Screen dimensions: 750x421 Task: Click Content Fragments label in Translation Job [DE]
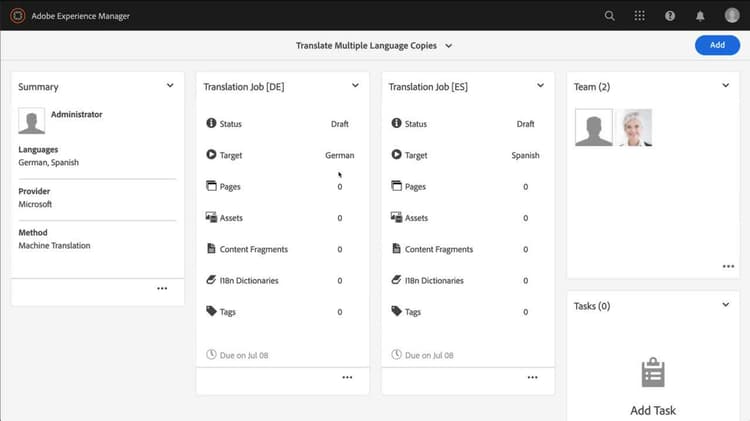pos(254,249)
